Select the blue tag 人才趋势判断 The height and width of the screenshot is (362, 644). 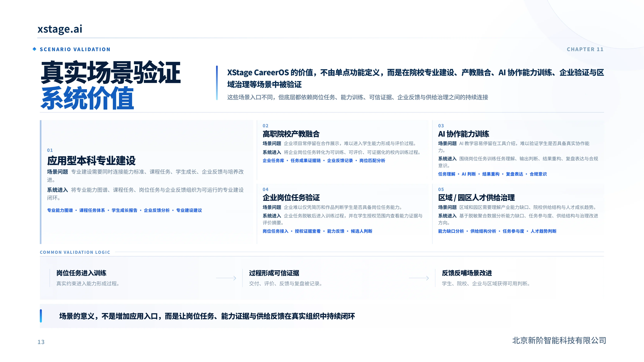tap(544, 231)
